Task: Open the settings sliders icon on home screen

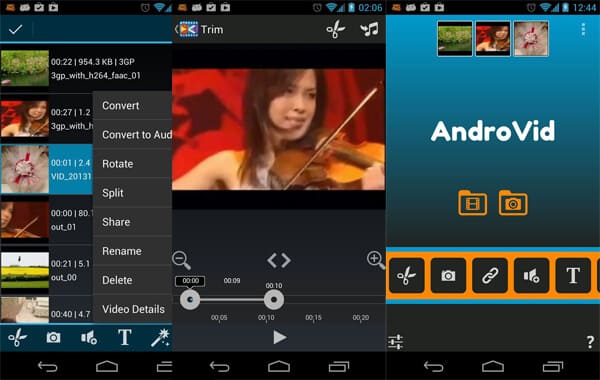Action: coord(396,342)
